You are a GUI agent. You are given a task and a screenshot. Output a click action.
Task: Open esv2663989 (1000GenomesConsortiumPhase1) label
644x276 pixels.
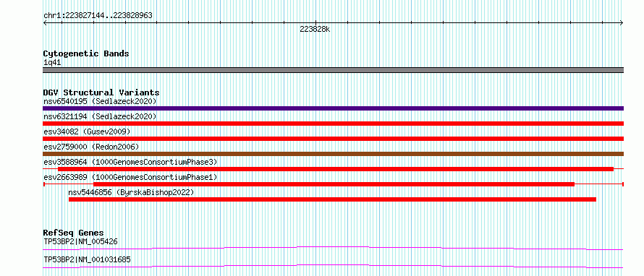click(130, 177)
